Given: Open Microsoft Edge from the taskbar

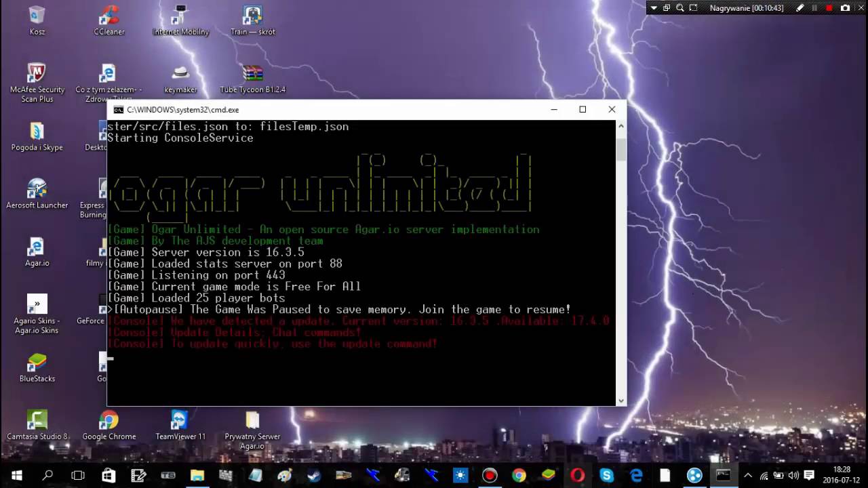Looking at the screenshot, I should pos(636,476).
